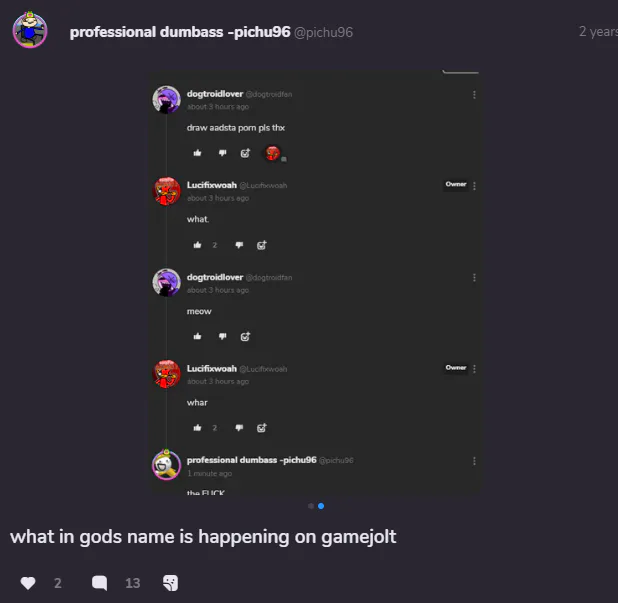This screenshot has height=603, width=618.
Task: Open Lucifixwoah's profile name on "what." comment
Action: [x=212, y=185]
